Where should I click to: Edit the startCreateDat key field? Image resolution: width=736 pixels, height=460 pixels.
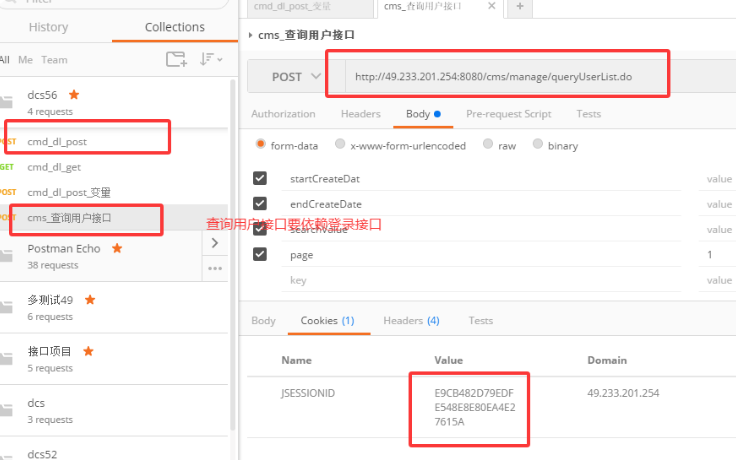point(481,179)
